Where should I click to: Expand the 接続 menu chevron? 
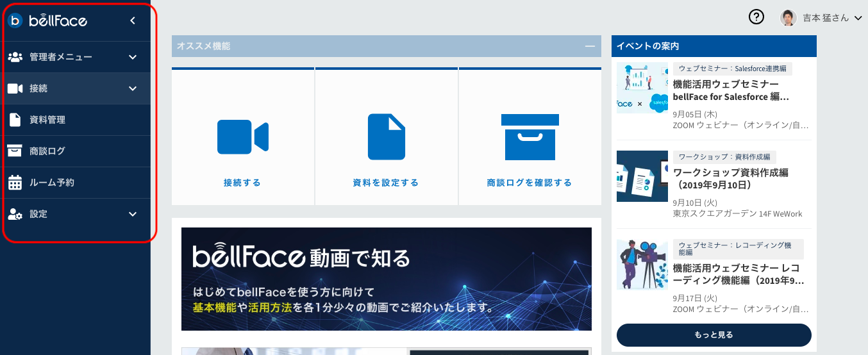pyautogui.click(x=133, y=88)
